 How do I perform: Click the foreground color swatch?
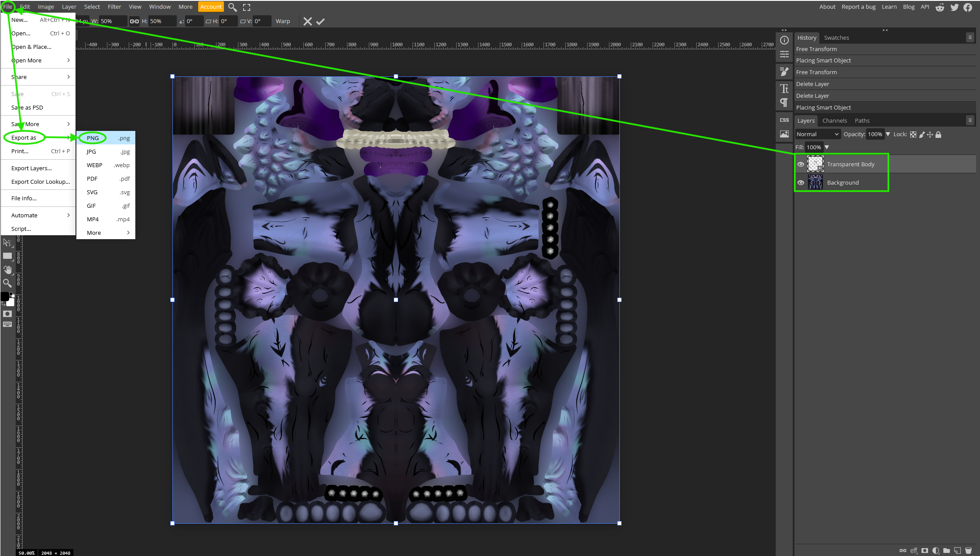tap(5, 297)
